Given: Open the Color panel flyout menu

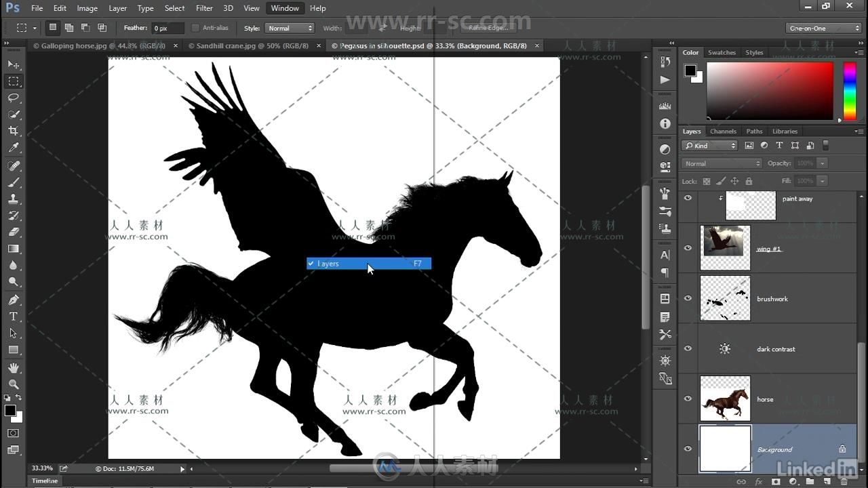Looking at the screenshot, I should [859, 52].
